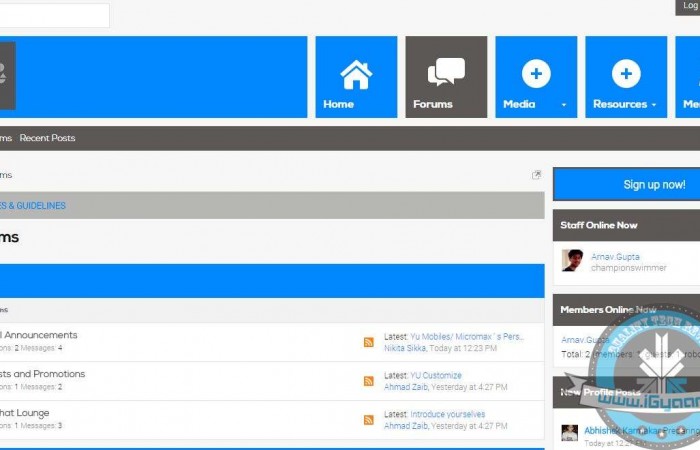This screenshot has width=700, height=450.
Task: Click RSS icon beside YU Customize post
Action: tap(369, 381)
